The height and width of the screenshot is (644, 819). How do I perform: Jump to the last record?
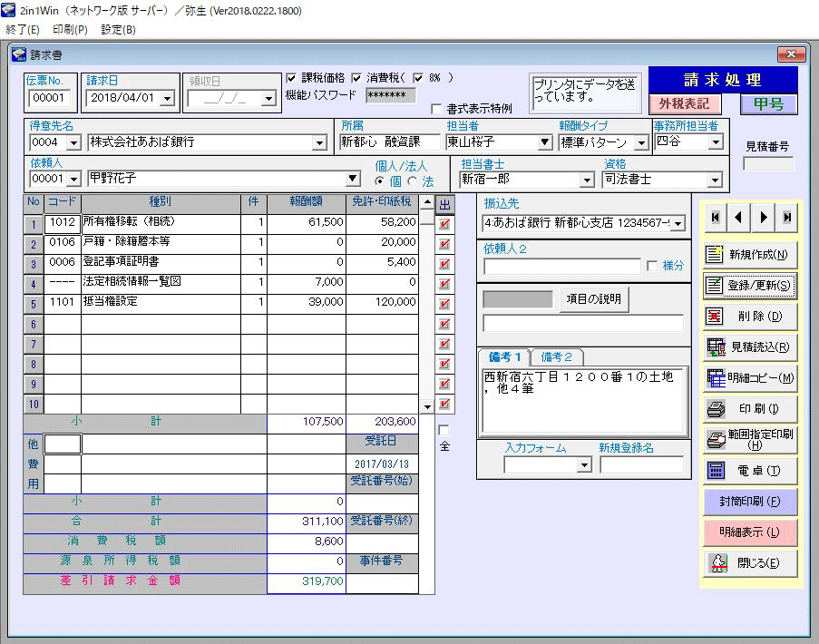787,218
